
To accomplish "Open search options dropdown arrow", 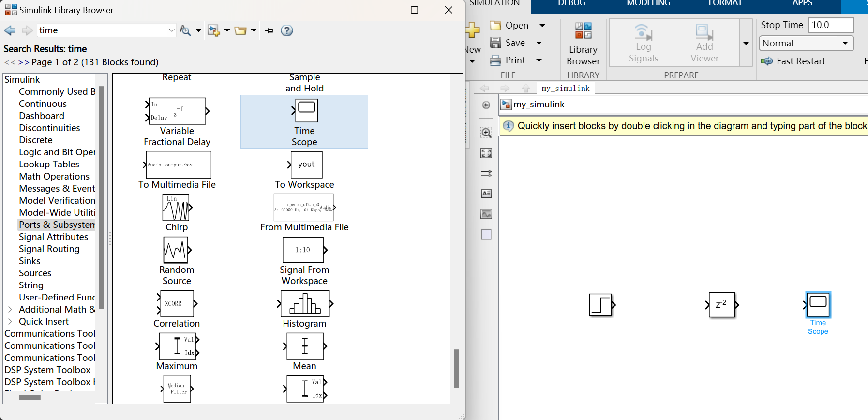I will click(198, 30).
